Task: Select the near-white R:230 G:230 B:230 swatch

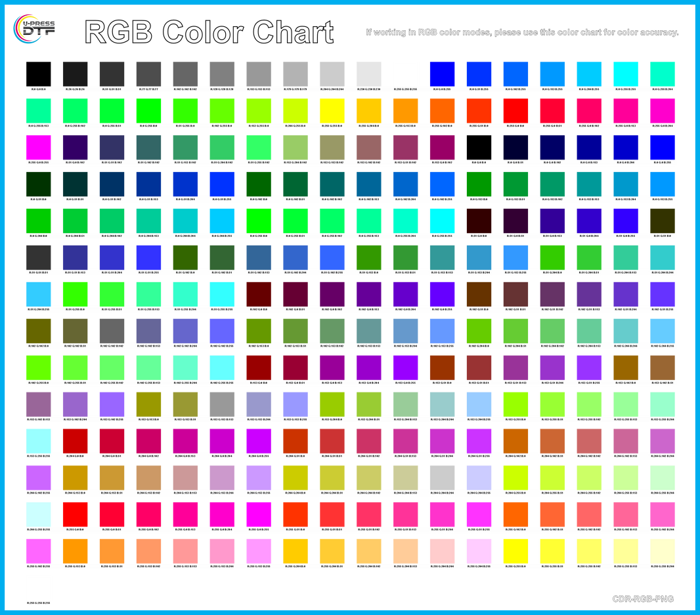Action: coord(368,72)
